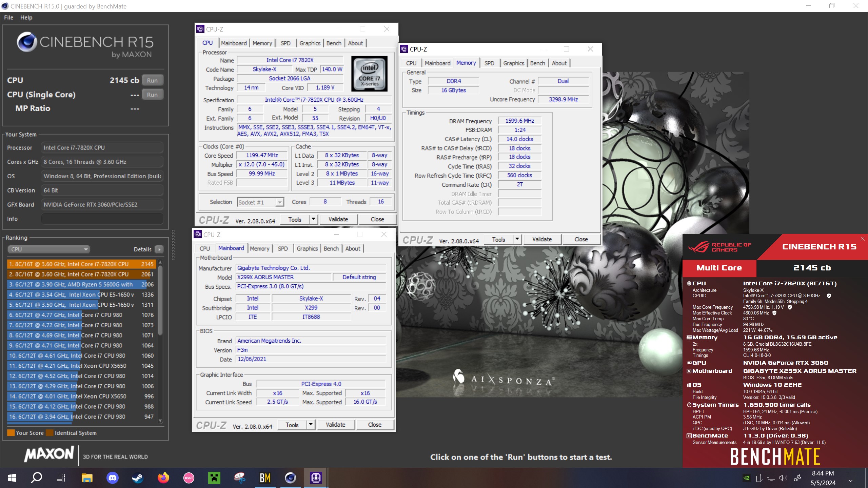Click the NVIDIA tray icon
Screen dimensions: 868x488
746,478
